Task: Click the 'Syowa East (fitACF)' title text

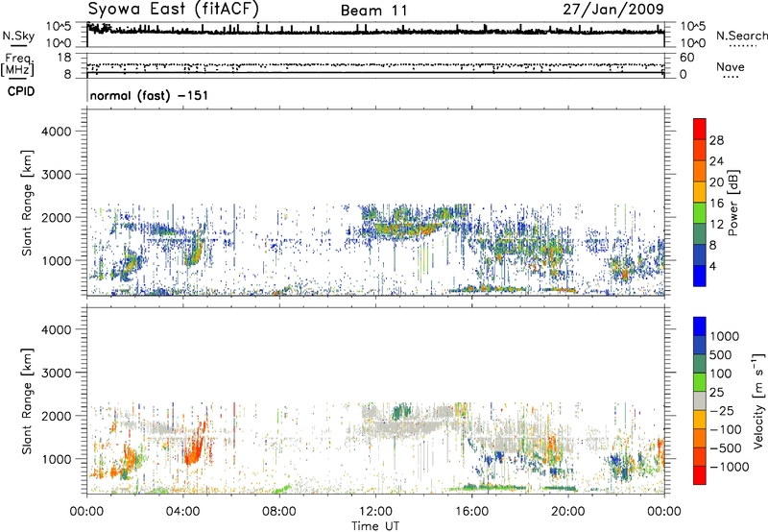Action: (174, 10)
